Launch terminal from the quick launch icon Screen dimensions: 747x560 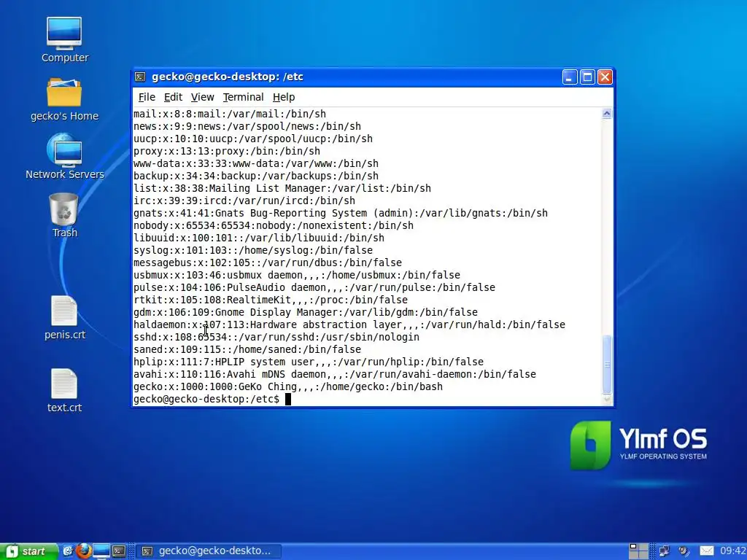[119, 551]
